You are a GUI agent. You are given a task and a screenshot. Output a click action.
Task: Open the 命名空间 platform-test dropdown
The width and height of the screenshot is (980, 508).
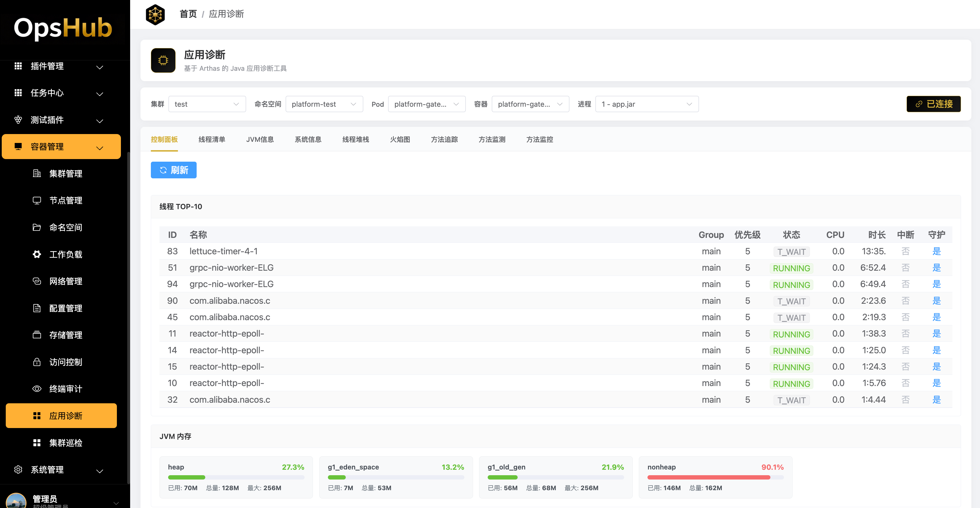point(324,104)
